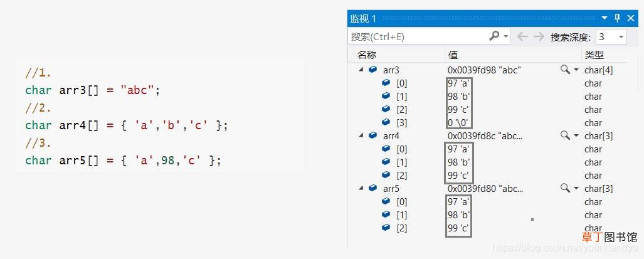Click the char[3] type cell of arr4
Viewport: 644px width, 259px height.
tap(598, 136)
